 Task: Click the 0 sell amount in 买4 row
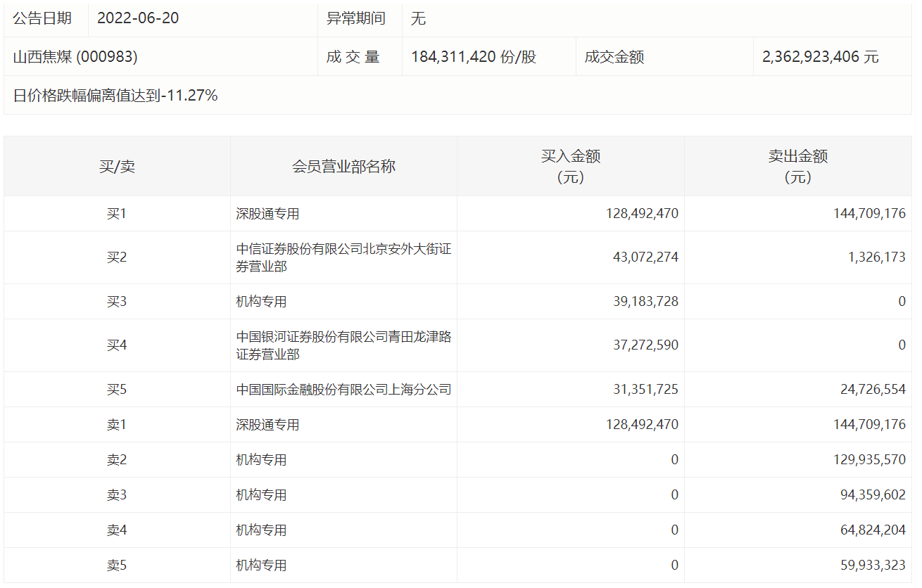pos(902,345)
